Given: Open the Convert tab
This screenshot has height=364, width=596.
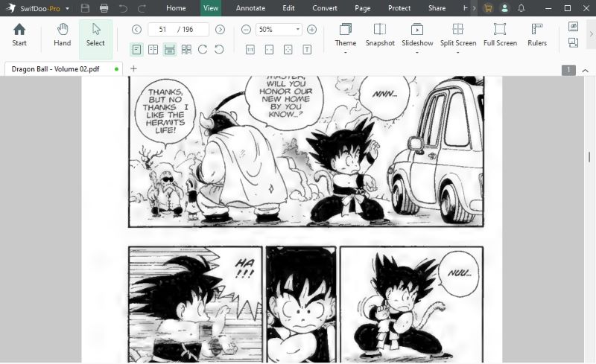Looking at the screenshot, I should pyautogui.click(x=325, y=8).
